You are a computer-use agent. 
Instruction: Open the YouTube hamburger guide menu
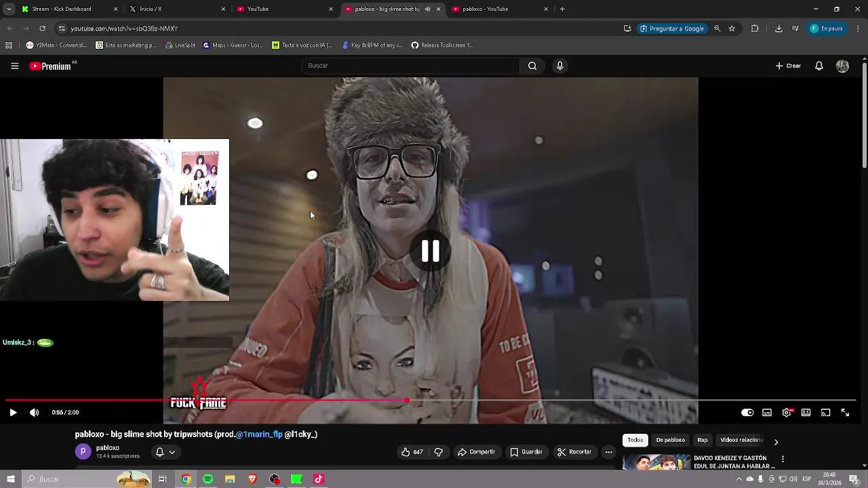click(14, 66)
